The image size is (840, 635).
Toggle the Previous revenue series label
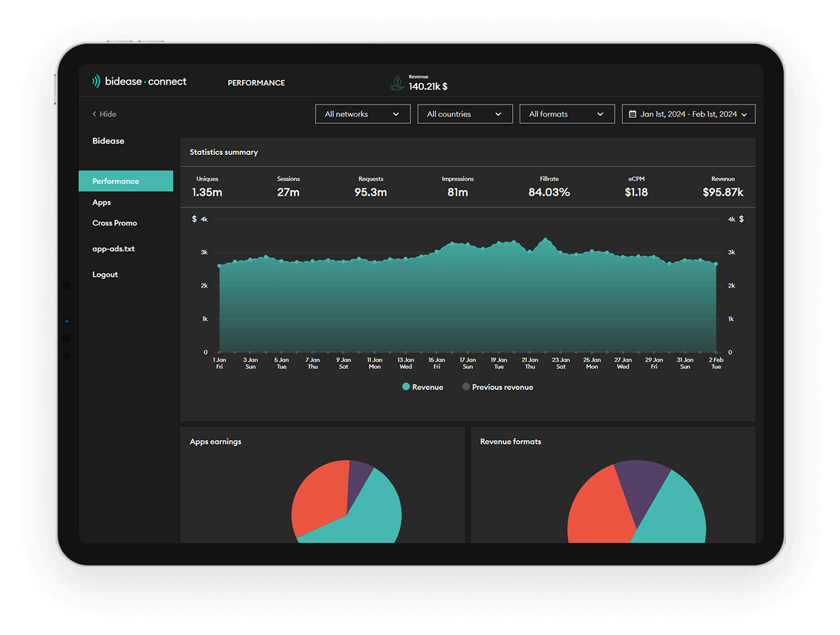tap(502, 387)
